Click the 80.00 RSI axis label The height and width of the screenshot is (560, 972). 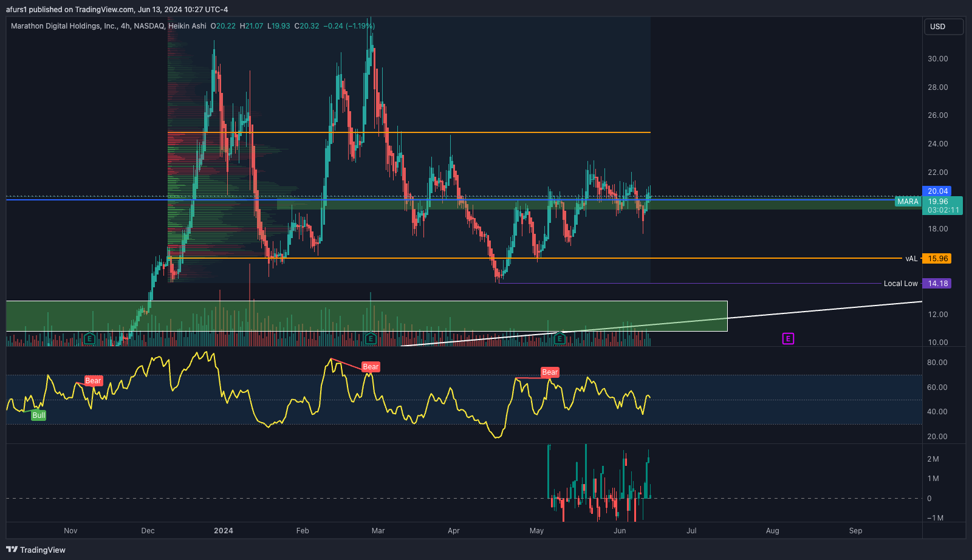coord(937,363)
